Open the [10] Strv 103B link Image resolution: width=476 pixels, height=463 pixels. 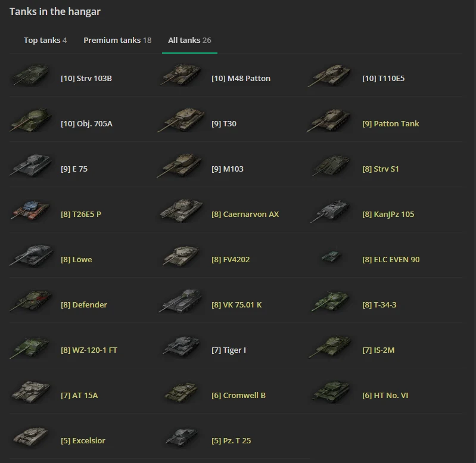86,78
